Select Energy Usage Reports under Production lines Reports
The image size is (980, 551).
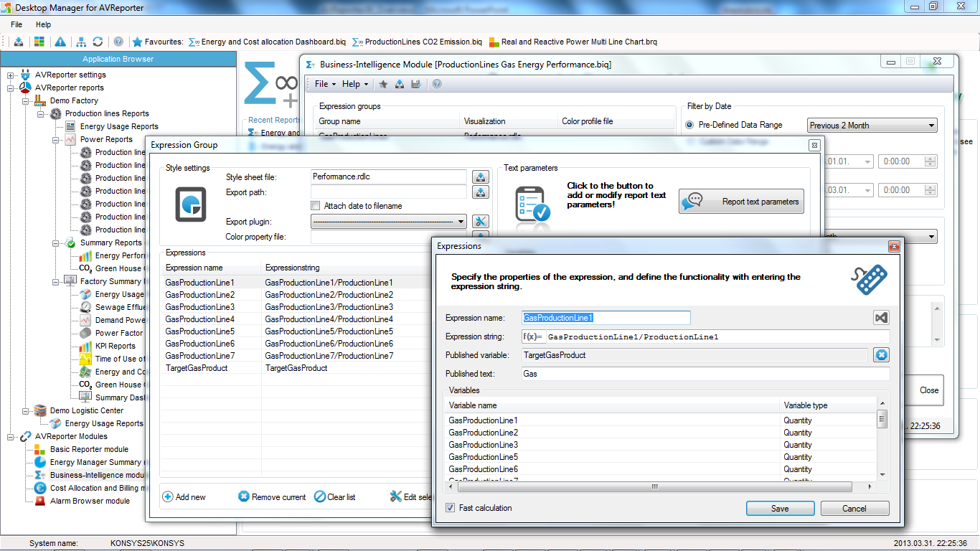[119, 126]
